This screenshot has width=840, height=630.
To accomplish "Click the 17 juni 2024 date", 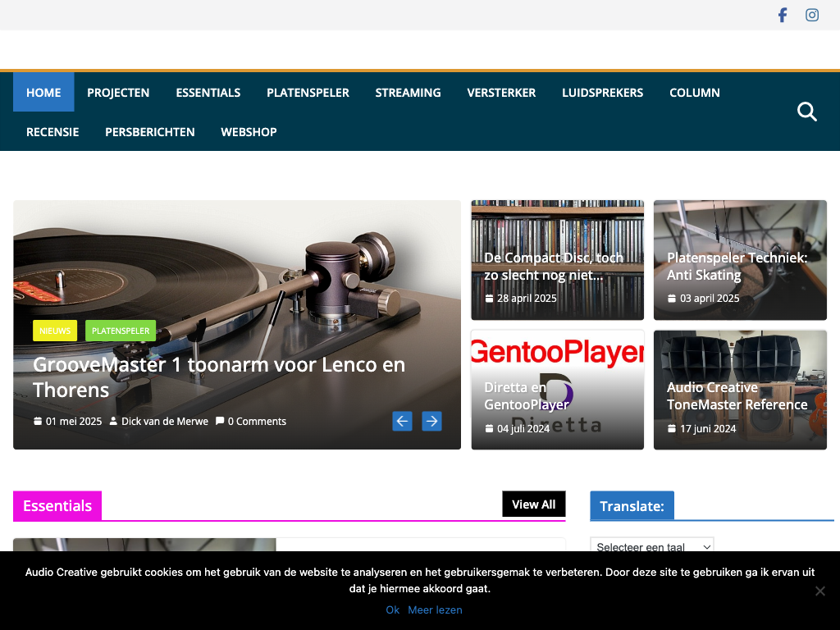I will click(708, 428).
